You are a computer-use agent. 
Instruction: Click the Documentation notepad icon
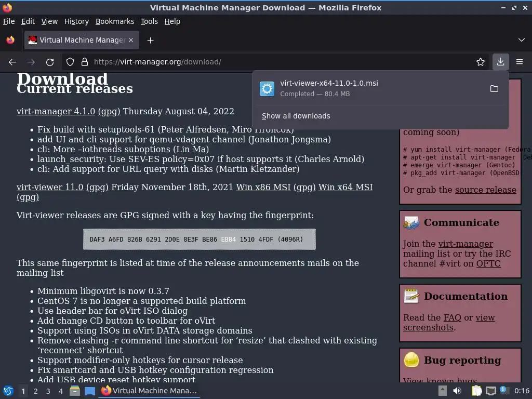click(411, 296)
